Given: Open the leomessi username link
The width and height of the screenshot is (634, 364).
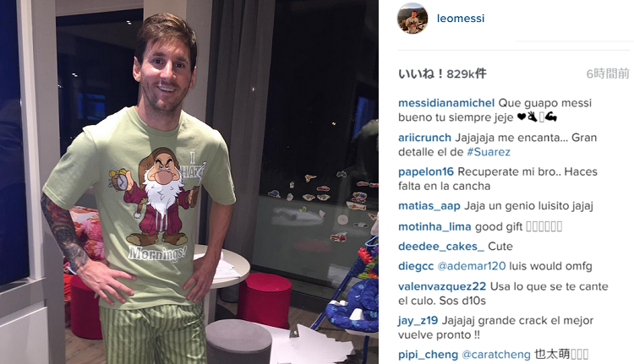Looking at the screenshot, I should tap(461, 19).
